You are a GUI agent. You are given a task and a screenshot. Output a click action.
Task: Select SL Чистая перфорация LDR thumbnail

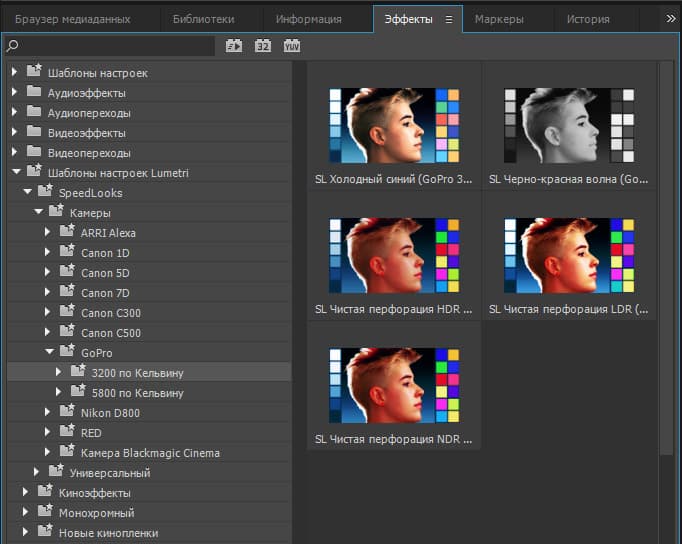tap(569, 255)
